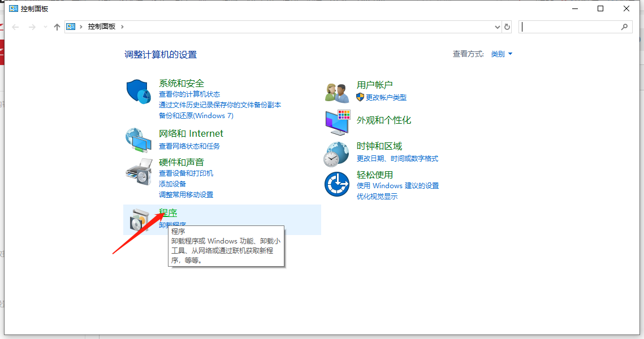The width and height of the screenshot is (644, 339).
Task: Open the Hardware and Sound printer icon
Action: [x=139, y=172]
